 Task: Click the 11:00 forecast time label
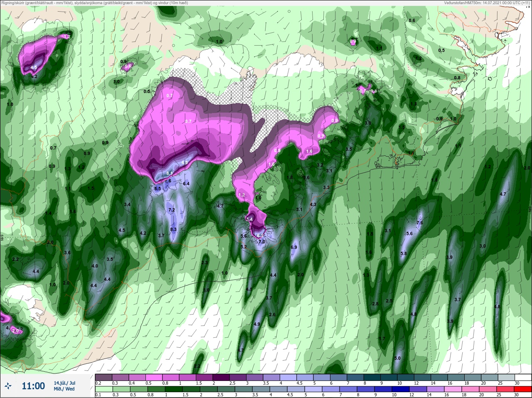33,386
